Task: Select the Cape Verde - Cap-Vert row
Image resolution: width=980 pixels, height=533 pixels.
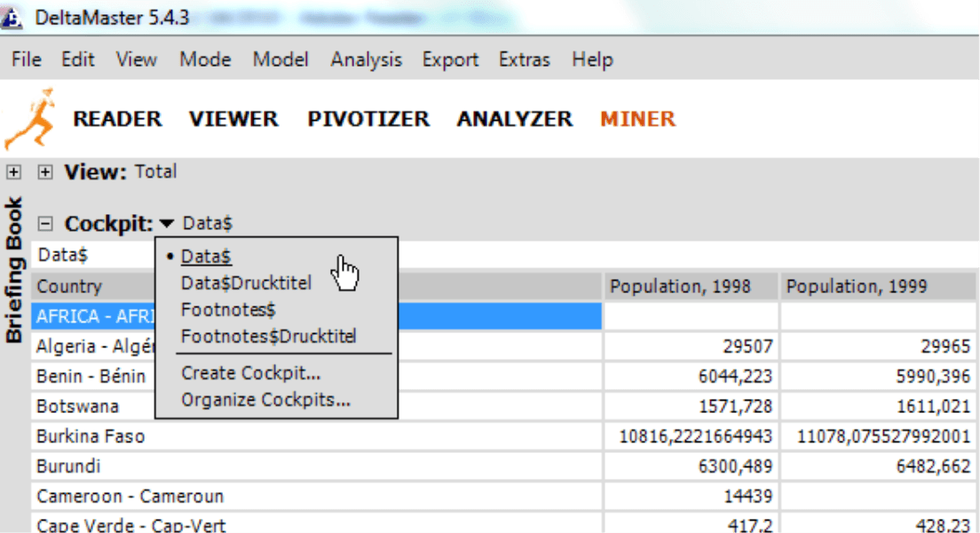Action: tap(316, 524)
